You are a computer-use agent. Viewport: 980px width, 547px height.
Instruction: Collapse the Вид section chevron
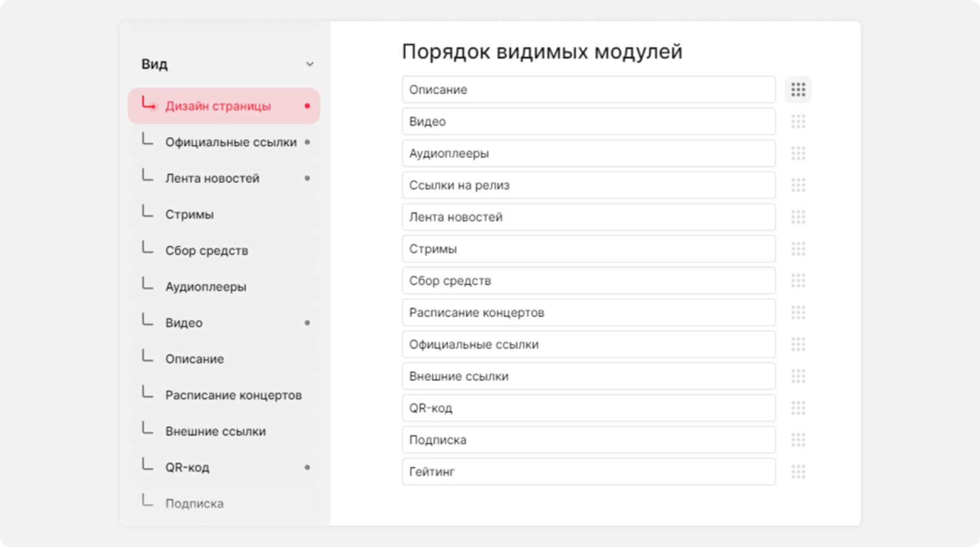[x=309, y=64]
